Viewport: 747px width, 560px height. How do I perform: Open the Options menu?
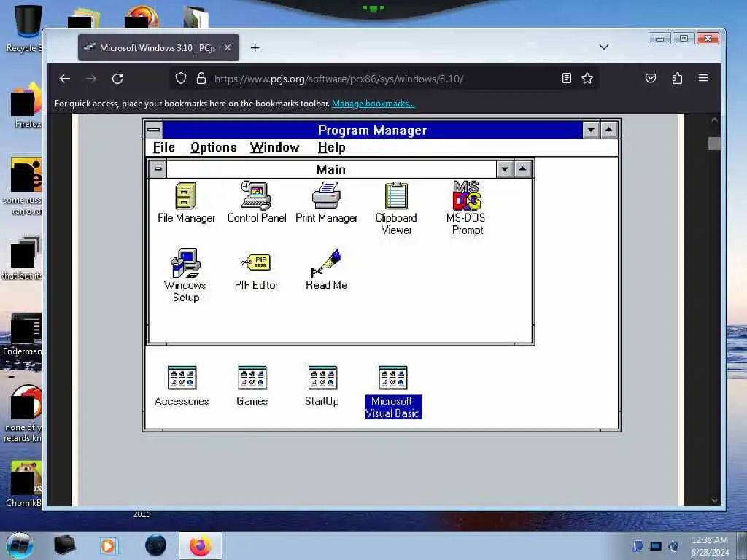(x=214, y=147)
